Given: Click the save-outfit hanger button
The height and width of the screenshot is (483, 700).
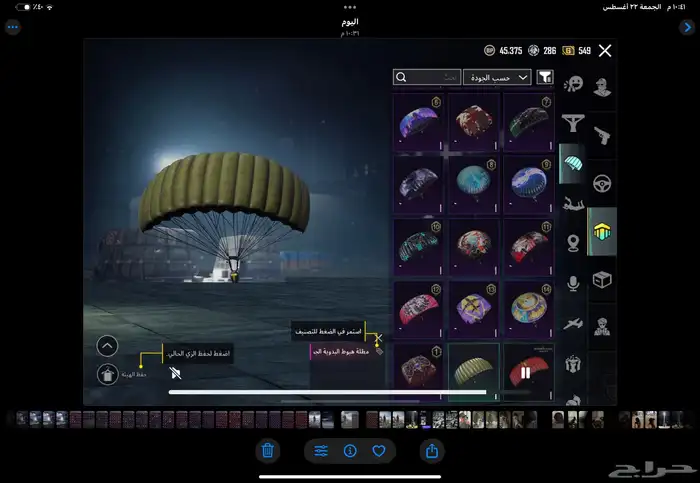Looking at the screenshot, I should click(x=108, y=375).
